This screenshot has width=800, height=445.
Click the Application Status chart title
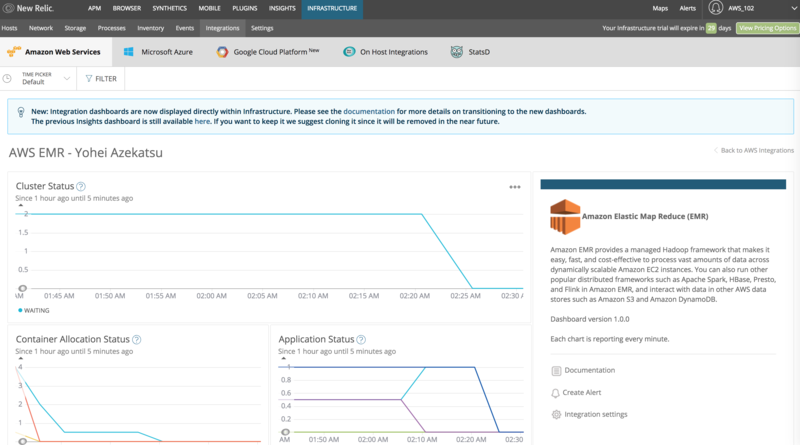[x=316, y=339]
